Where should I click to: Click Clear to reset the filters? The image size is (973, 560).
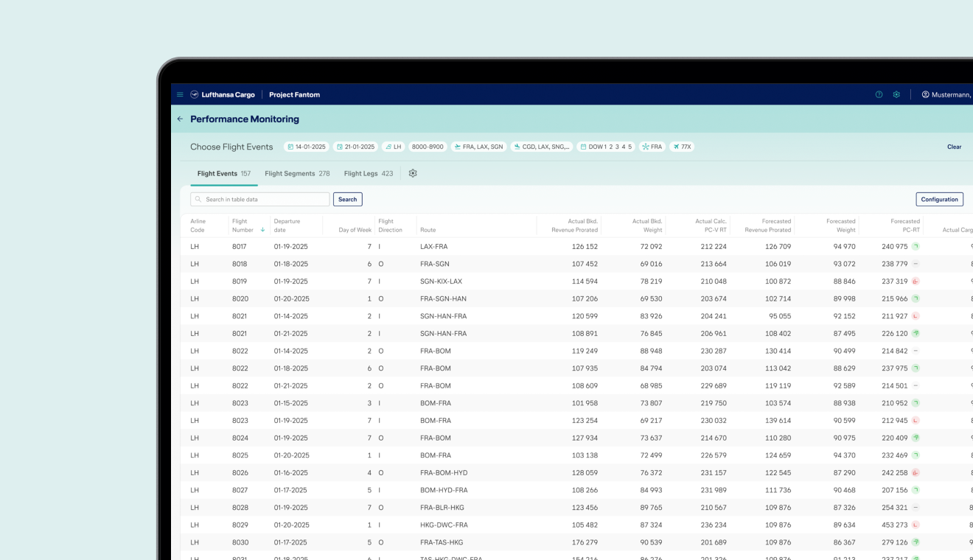tap(954, 147)
